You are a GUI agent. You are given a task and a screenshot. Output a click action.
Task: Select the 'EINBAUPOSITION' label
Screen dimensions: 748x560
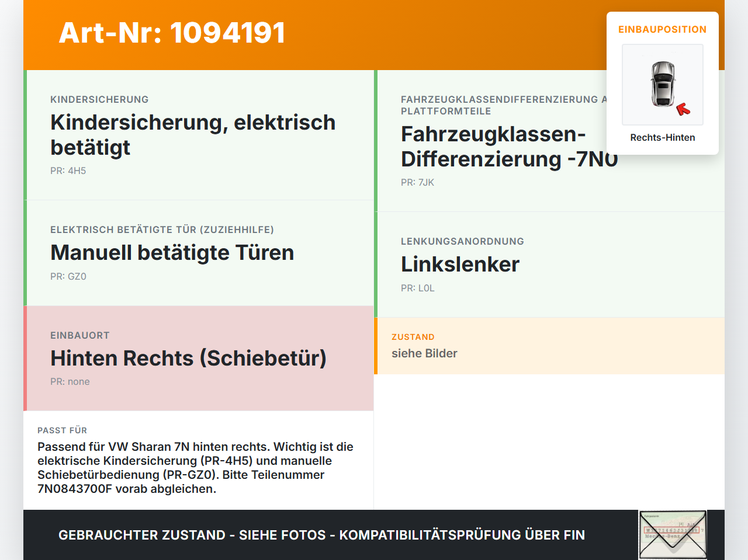coord(663,29)
